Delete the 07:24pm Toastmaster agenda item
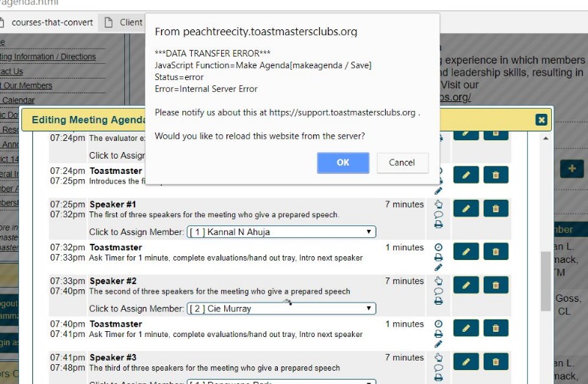The width and height of the screenshot is (588, 384). [495, 175]
